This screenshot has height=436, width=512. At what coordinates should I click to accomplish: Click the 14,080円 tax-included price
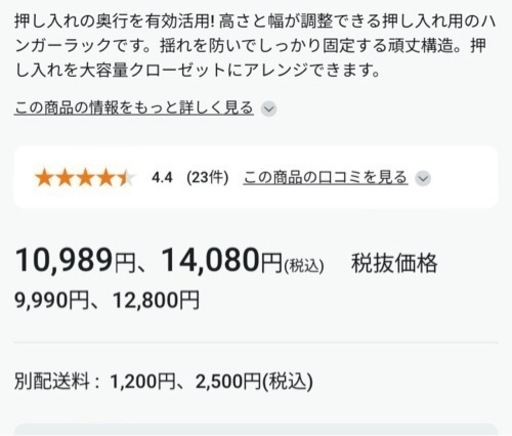tap(222, 260)
